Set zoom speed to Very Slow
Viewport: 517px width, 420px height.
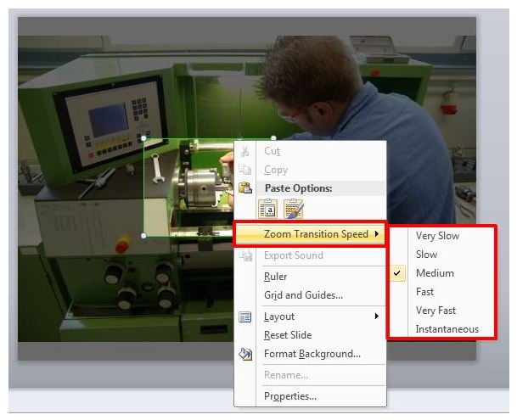437,236
